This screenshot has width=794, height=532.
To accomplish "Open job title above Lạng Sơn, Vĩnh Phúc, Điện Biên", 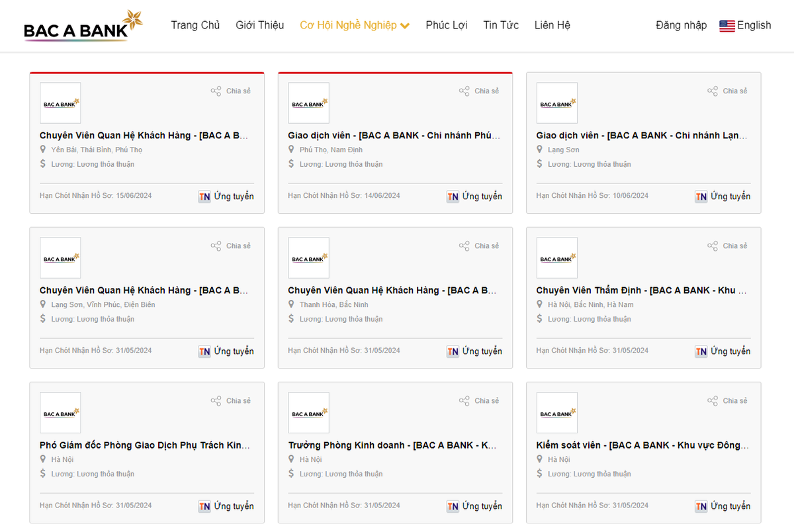I will [144, 290].
